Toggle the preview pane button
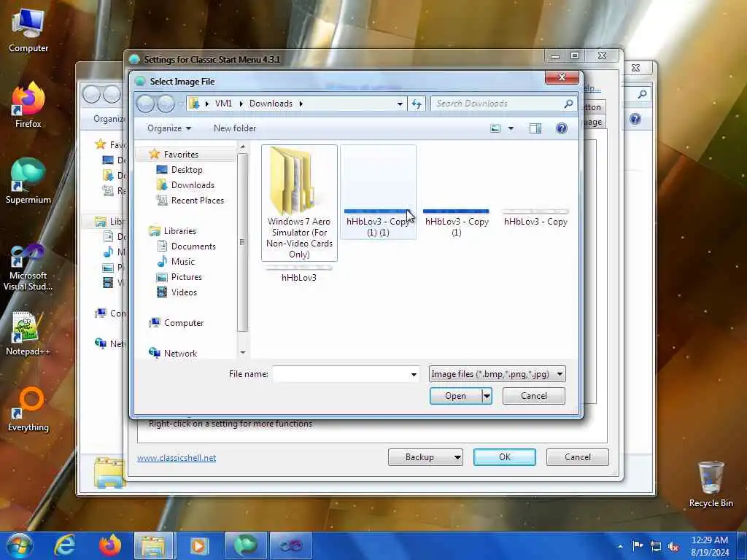The image size is (747, 560). 535,128
